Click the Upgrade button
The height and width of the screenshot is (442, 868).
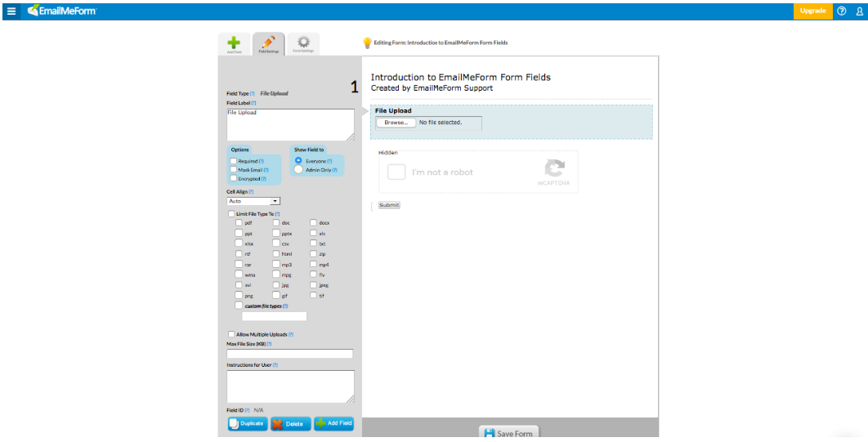coord(812,11)
